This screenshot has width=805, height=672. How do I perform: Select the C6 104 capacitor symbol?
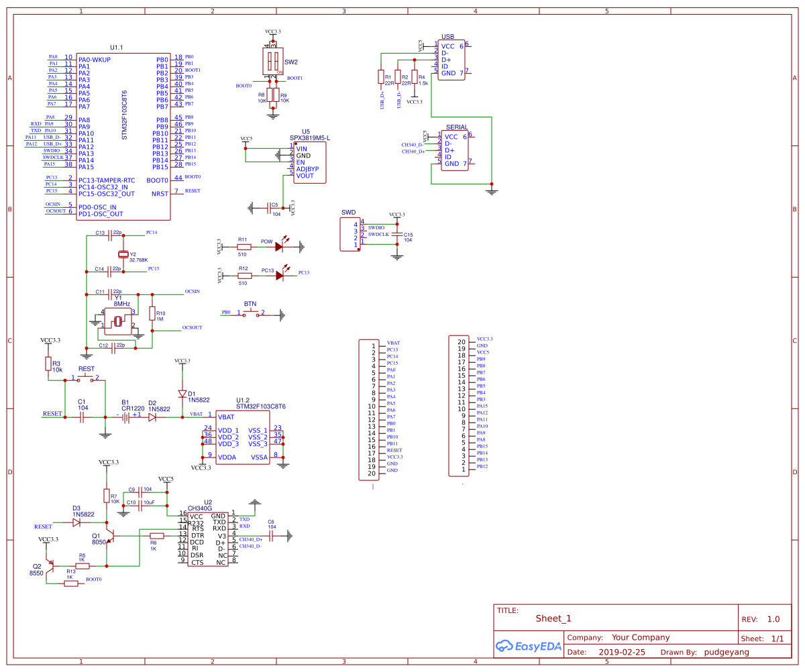272,535
